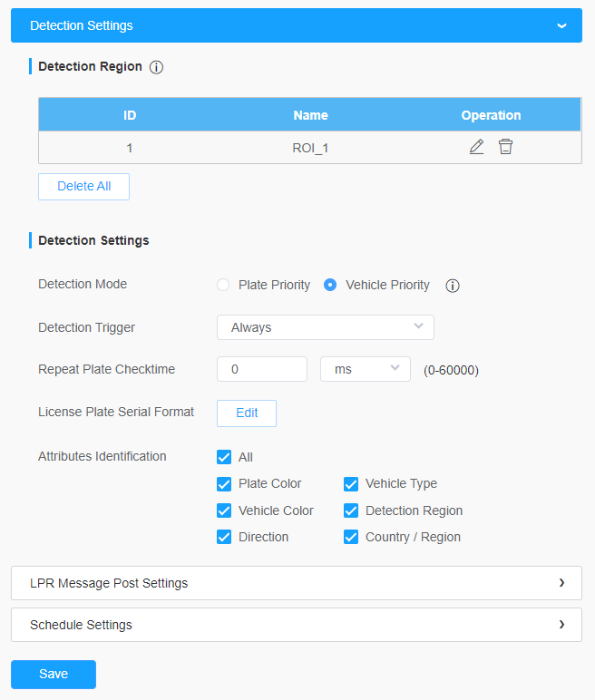
Task: Edit the License Plate Serial Format
Action: 247,413
